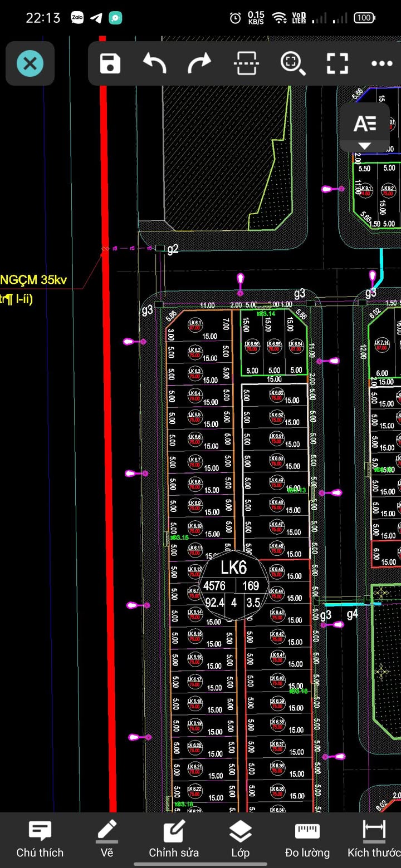Tap the g2 grid point label
Image resolution: width=401 pixels, height=868 pixels.
tap(173, 249)
